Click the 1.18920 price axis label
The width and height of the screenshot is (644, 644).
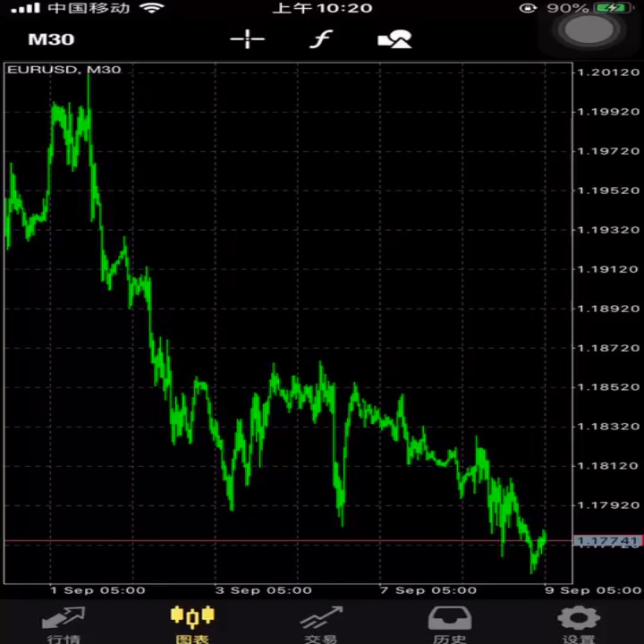(609, 309)
